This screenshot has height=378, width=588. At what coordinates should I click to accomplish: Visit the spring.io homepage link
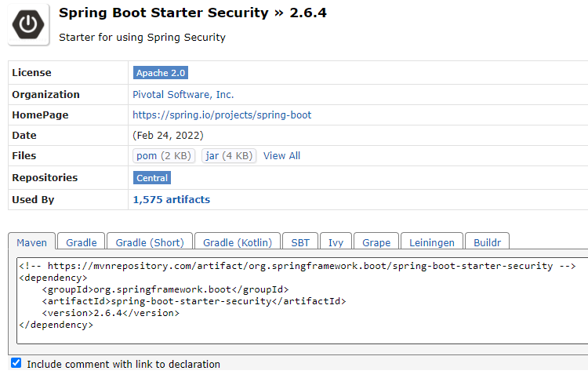pyautogui.click(x=222, y=114)
